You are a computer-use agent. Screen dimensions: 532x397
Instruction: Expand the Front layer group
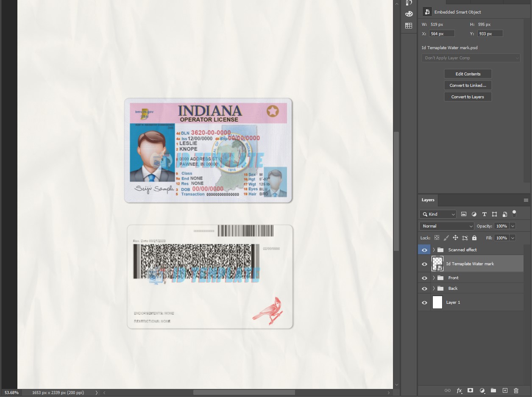(434, 278)
